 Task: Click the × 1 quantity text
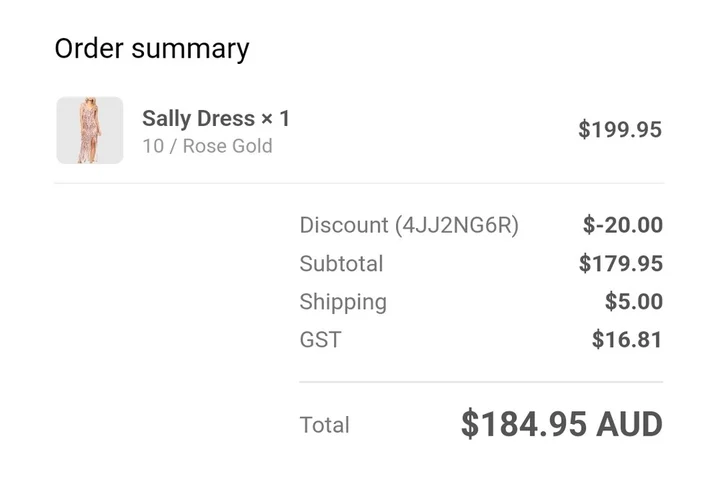pyautogui.click(x=276, y=118)
